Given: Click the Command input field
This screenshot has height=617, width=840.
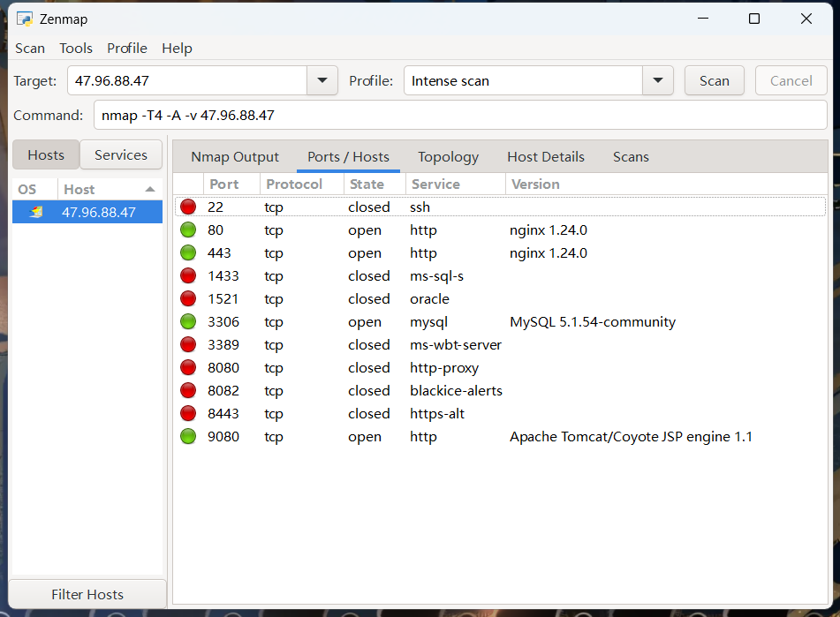Looking at the screenshot, I should [460, 115].
